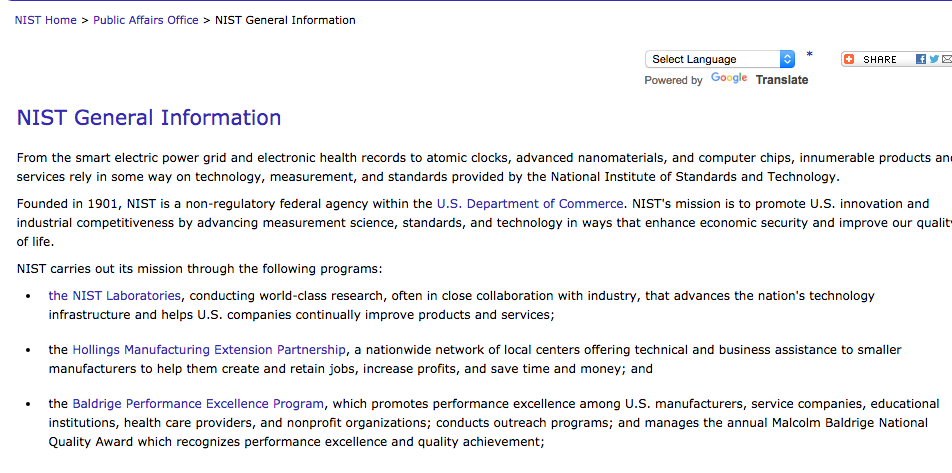Click 'NIST carries out its mission' sentence
The height and width of the screenshot is (473, 952).
(x=200, y=268)
